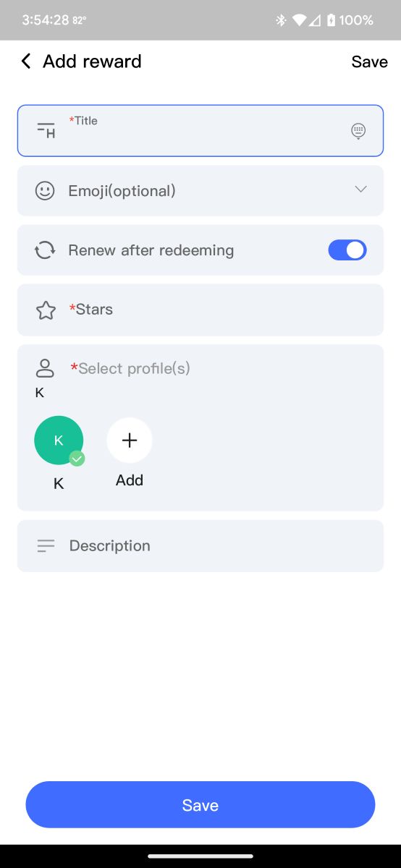Viewport: 401px width, 868px height.
Task: Tap the smiley face Emoji icon
Action: click(x=45, y=191)
